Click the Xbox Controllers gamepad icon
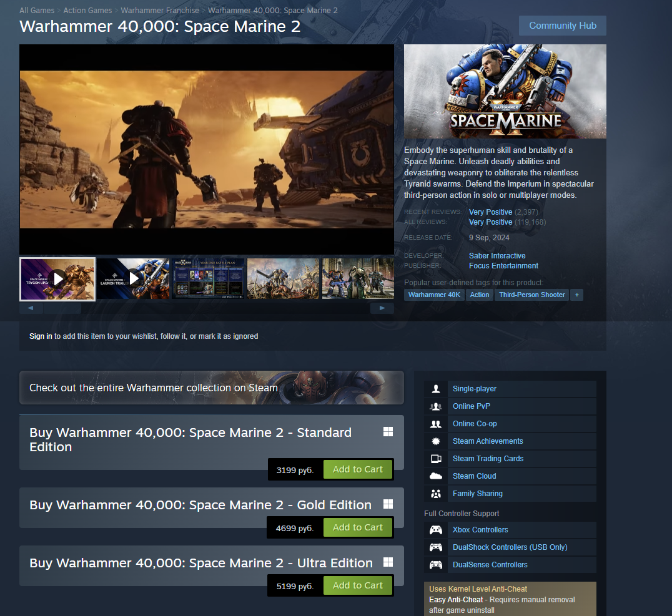 click(436, 530)
